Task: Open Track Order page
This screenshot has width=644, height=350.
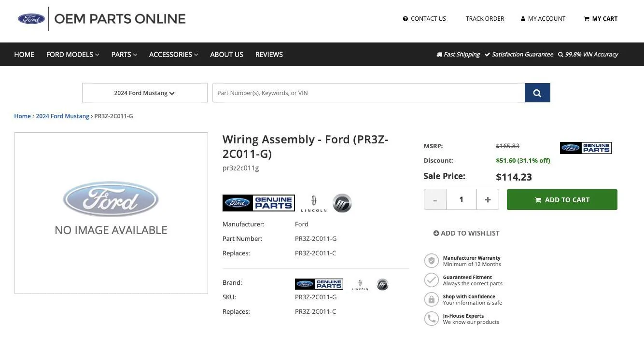Action: coord(485,19)
